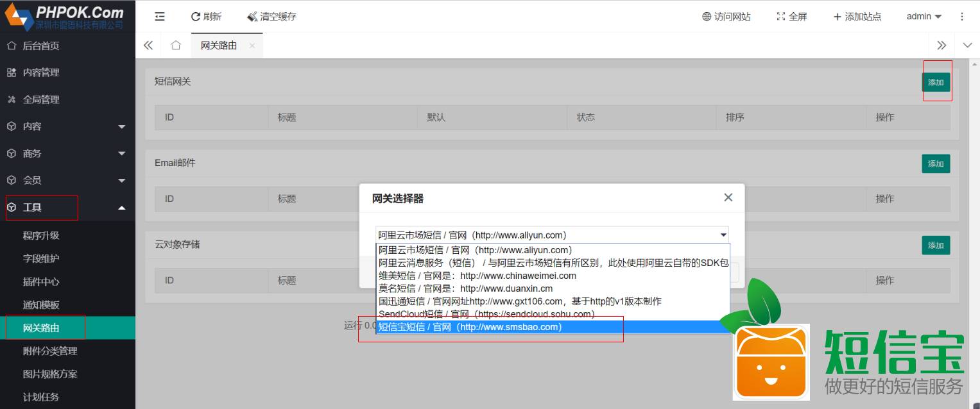Open the admin user dropdown
980x409 pixels.
pyautogui.click(x=924, y=17)
